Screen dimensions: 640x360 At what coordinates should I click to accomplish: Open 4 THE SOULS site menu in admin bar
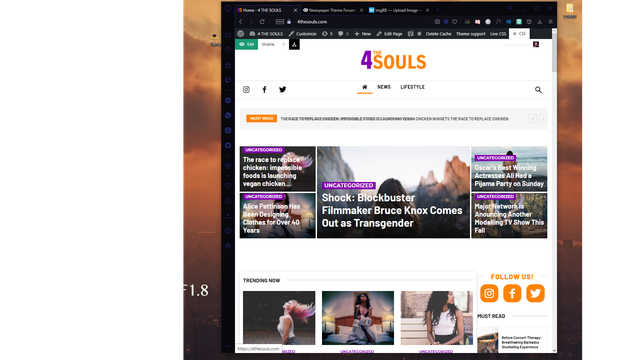click(x=266, y=33)
